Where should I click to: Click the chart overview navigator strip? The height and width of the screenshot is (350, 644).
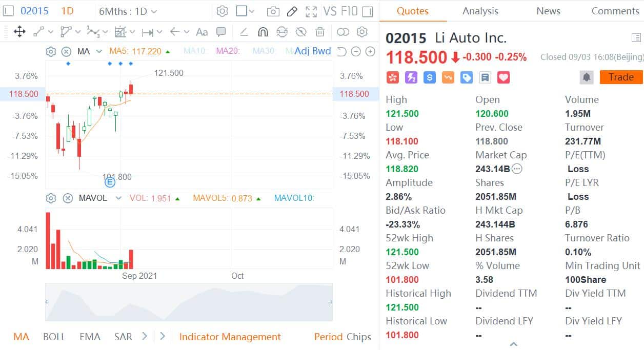189,303
